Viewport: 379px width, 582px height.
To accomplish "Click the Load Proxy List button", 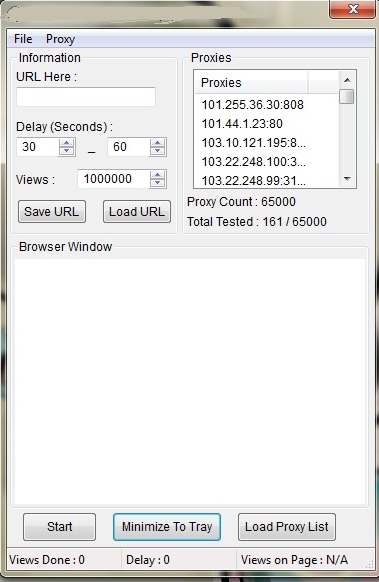I will 287,527.
